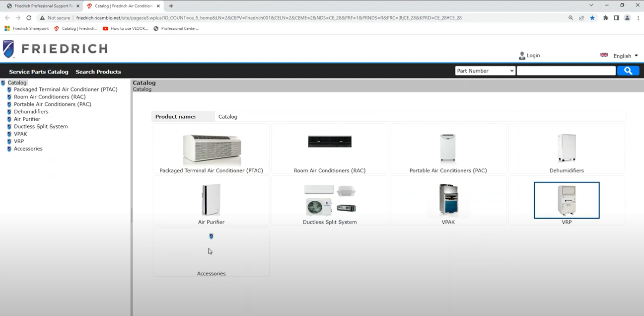Click the browser forward arrow
This screenshot has height=316, width=644.
(x=18, y=18)
